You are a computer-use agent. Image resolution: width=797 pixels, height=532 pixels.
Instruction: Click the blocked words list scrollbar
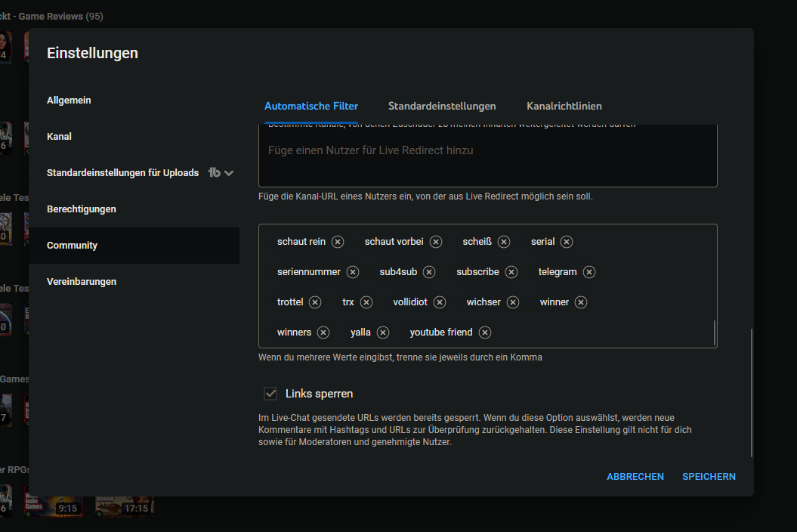click(x=714, y=332)
